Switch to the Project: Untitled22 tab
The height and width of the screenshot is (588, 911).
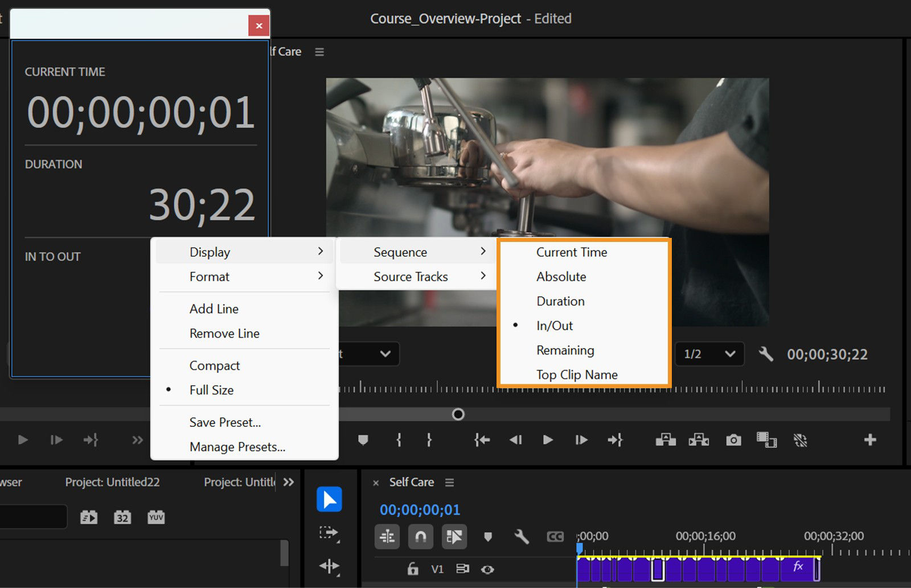[113, 482]
